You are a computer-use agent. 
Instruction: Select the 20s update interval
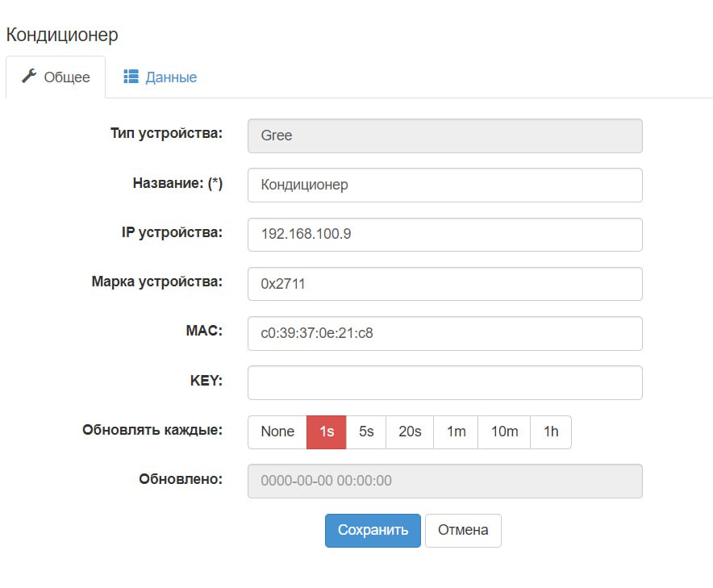click(x=410, y=432)
